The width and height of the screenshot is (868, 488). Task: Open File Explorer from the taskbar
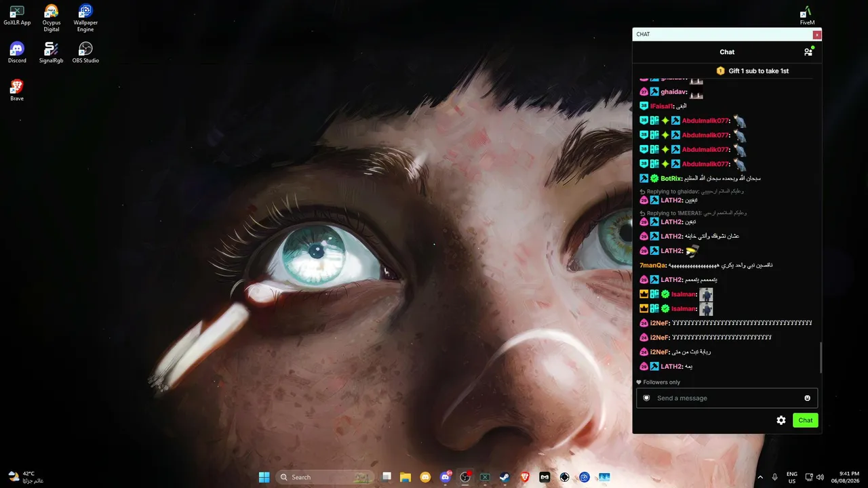(x=406, y=477)
